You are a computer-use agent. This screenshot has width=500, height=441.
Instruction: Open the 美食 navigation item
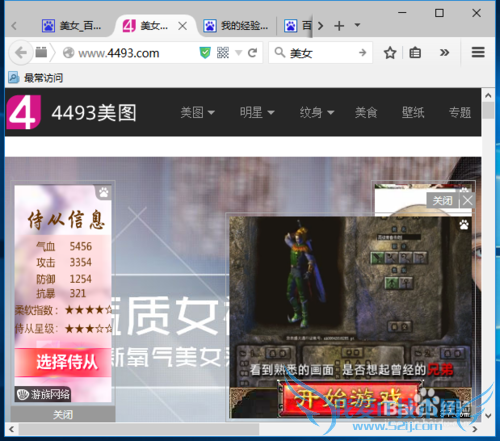click(366, 113)
